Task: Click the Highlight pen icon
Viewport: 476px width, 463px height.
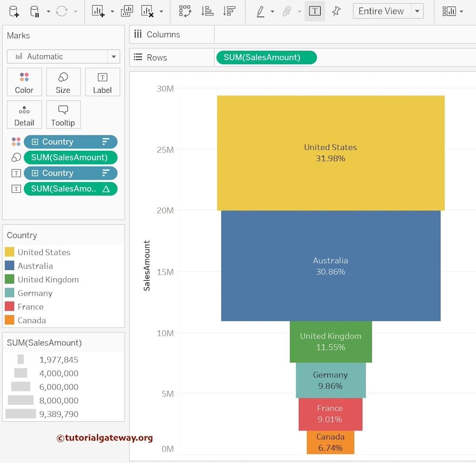Action: point(261,11)
